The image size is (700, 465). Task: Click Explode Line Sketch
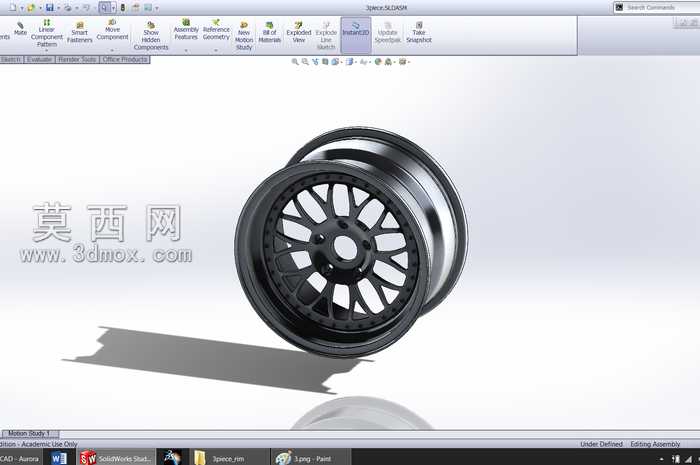[326, 36]
